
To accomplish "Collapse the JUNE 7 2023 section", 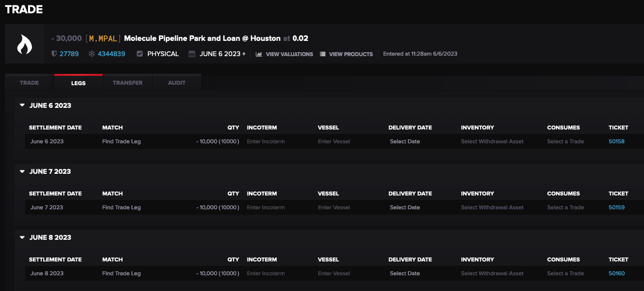I will point(22,171).
